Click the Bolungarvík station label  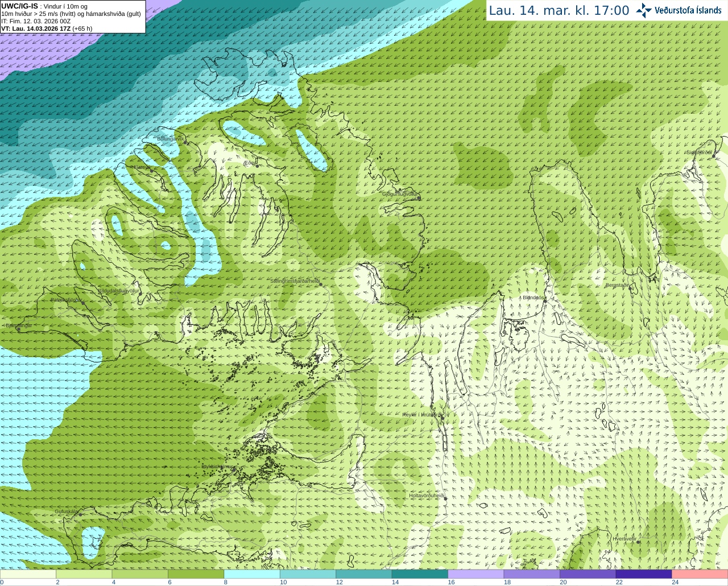(x=171, y=139)
